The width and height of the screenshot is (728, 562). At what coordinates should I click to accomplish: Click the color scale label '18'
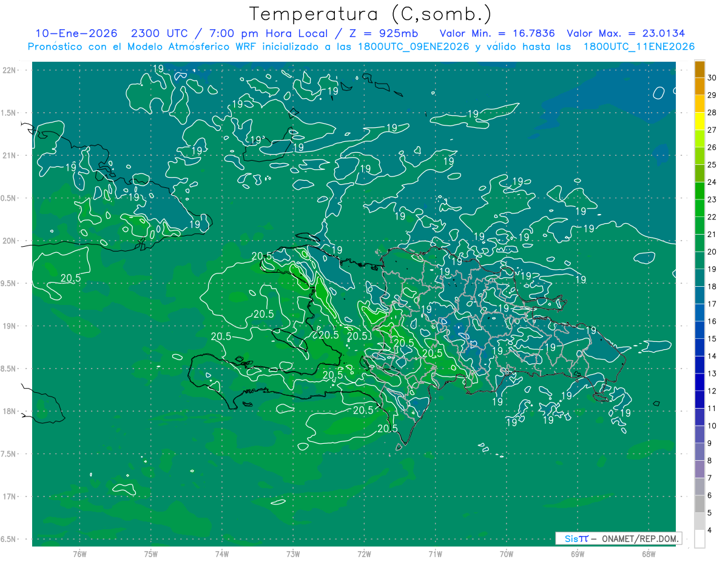pyautogui.click(x=712, y=287)
